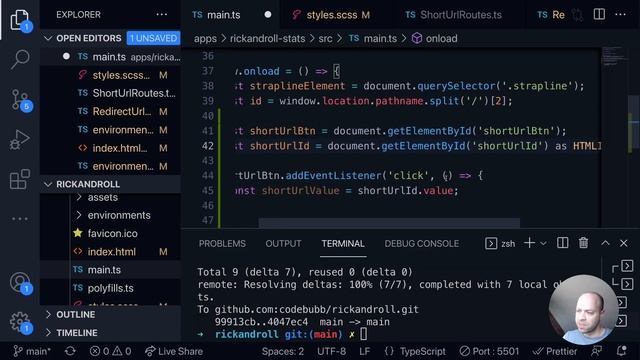Place cursor at terminal prompt
Image resolution: width=640 pixels, height=360 pixels.
tap(364, 334)
